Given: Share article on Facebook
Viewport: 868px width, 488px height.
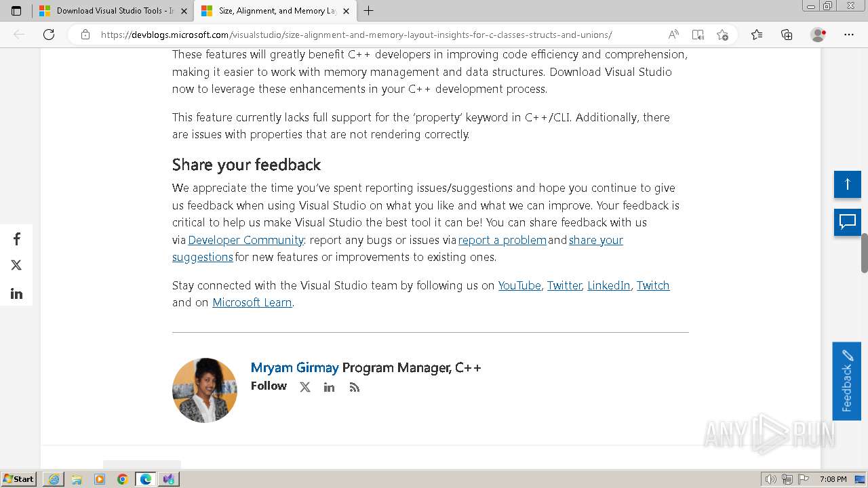Looking at the screenshot, I should click(16, 239).
